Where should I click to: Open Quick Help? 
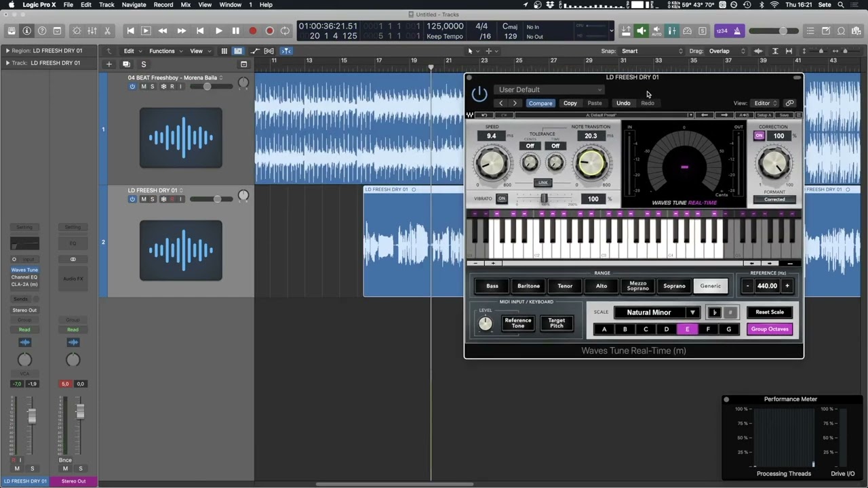42,30
